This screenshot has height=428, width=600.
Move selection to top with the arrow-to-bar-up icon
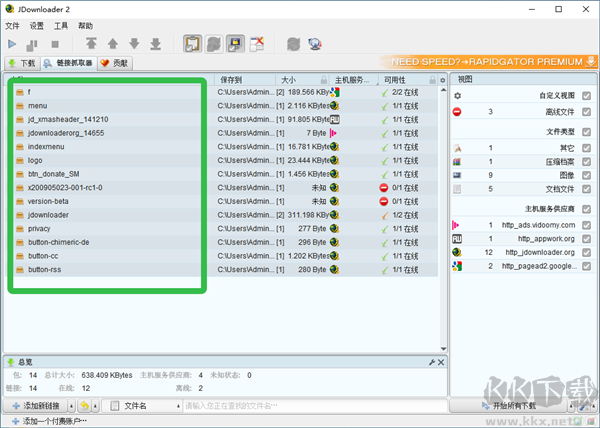pyautogui.click(x=91, y=44)
